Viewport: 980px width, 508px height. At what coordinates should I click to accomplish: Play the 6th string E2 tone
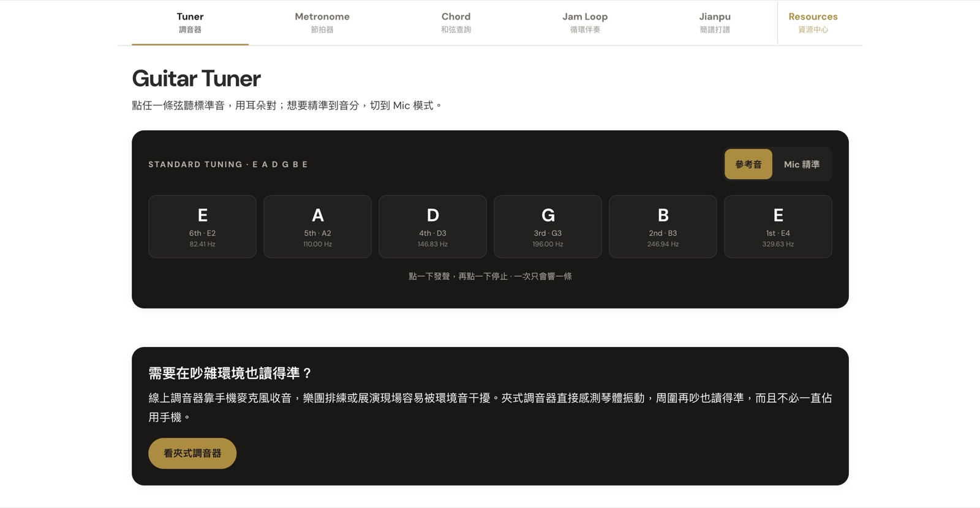point(202,226)
